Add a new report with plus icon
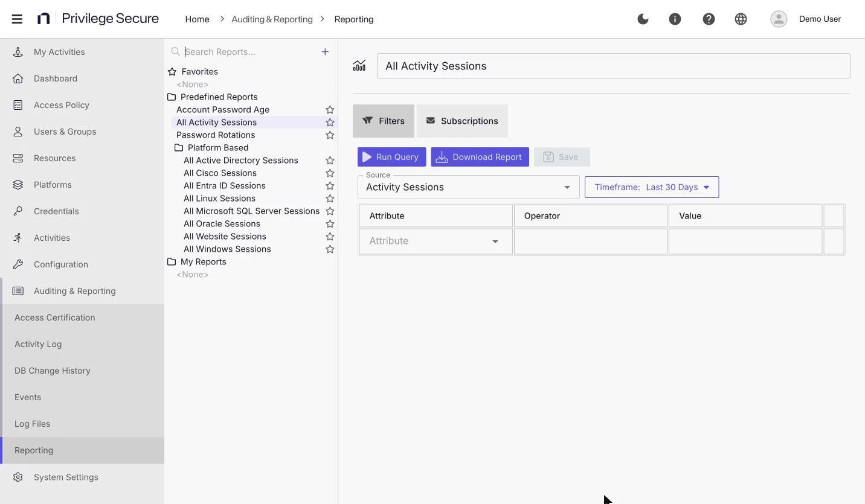Image resolution: width=865 pixels, height=504 pixels. coord(325,52)
